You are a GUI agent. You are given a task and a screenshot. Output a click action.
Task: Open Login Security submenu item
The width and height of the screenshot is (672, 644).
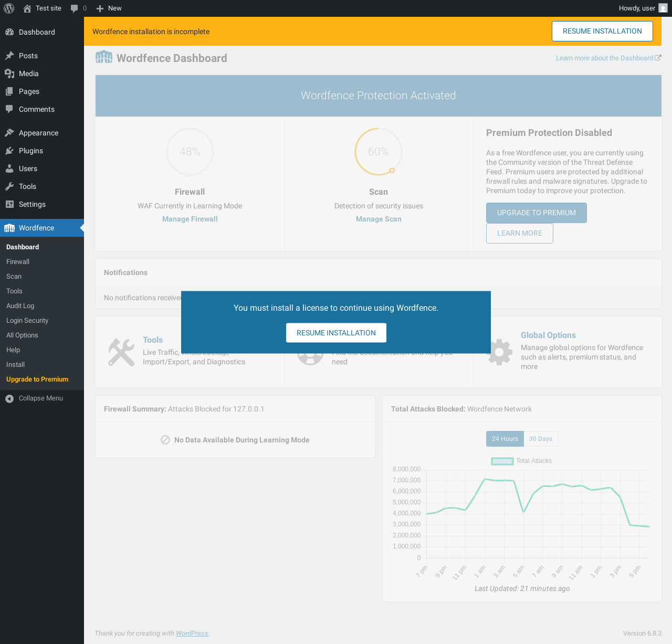pyautogui.click(x=27, y=321)
